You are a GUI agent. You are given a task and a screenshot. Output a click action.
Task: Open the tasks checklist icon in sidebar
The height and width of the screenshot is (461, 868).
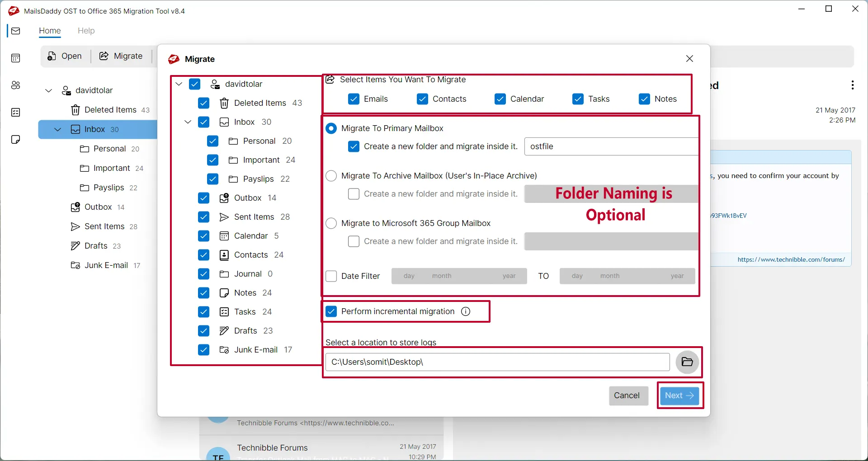[16, 113]
